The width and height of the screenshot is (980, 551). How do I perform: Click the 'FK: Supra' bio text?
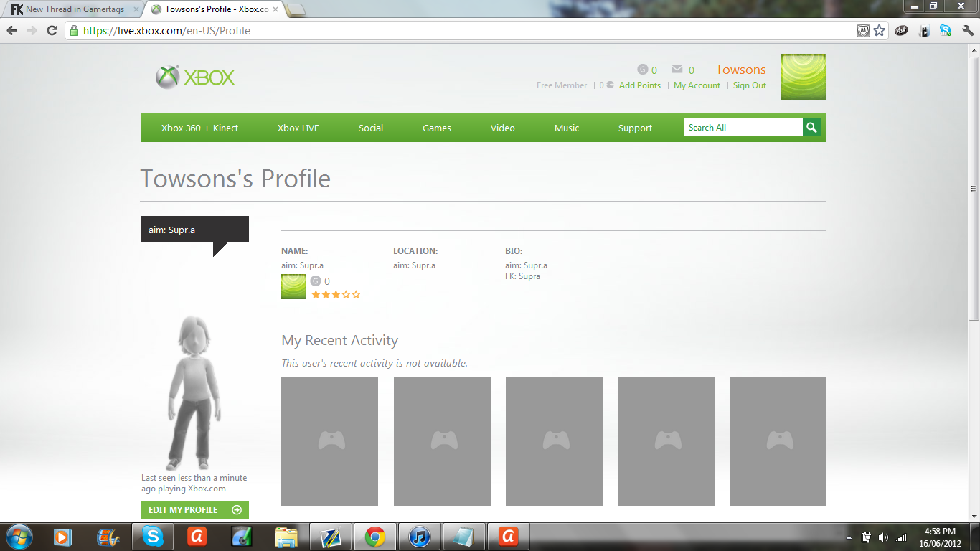point(522,276)
